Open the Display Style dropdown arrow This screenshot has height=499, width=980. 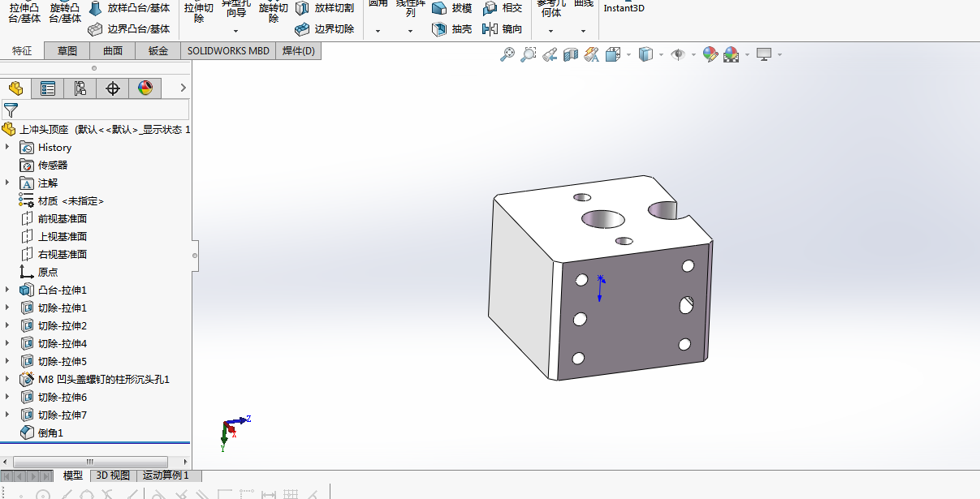(x=662, y=55)
